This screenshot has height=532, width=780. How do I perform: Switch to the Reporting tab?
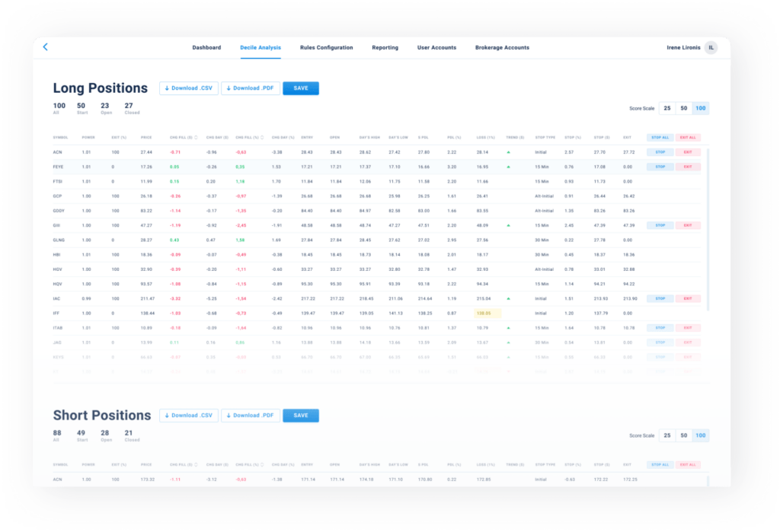385,47
